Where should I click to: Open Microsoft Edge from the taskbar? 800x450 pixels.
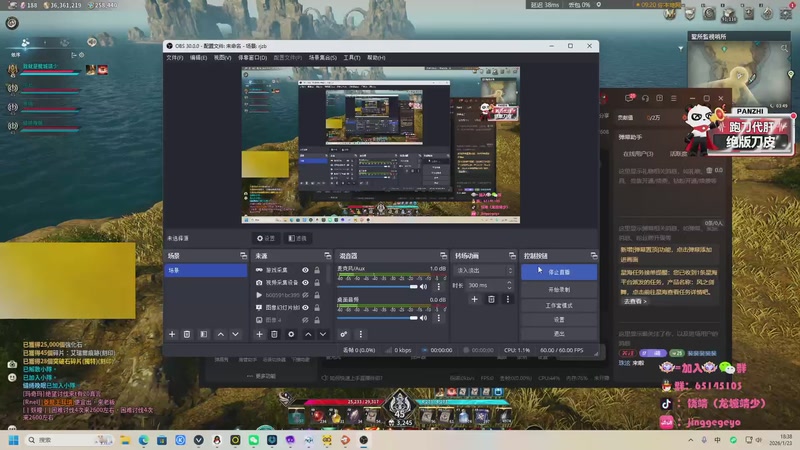click(143, 440)
